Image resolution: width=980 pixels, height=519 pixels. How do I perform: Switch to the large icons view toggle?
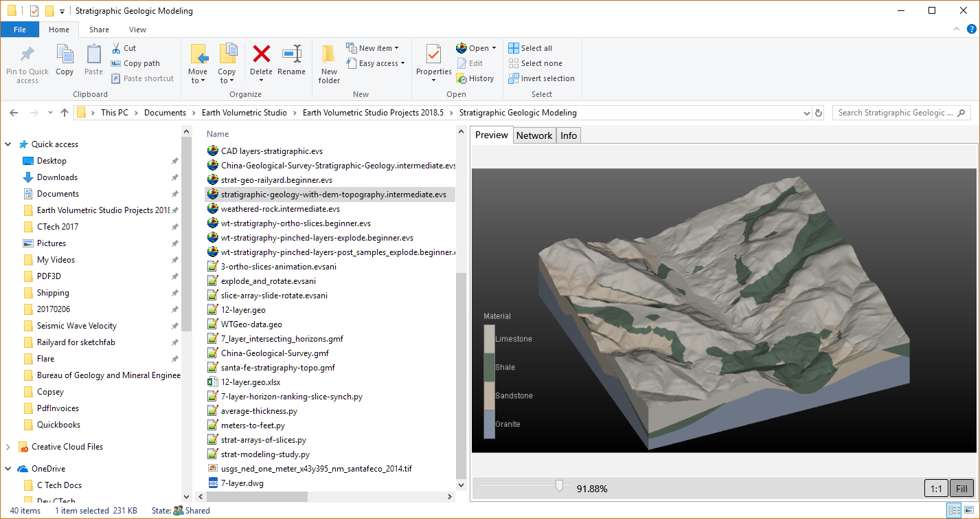click(x=969, y=510)
